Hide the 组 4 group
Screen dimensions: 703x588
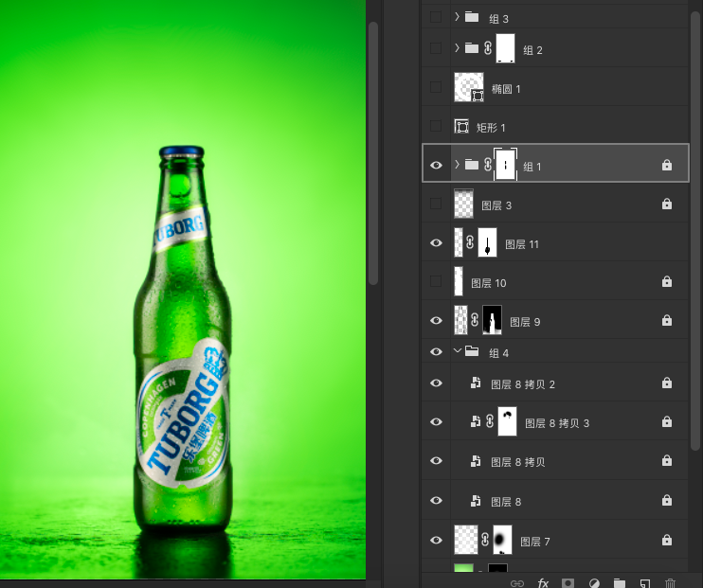click(x=436, y=352)
